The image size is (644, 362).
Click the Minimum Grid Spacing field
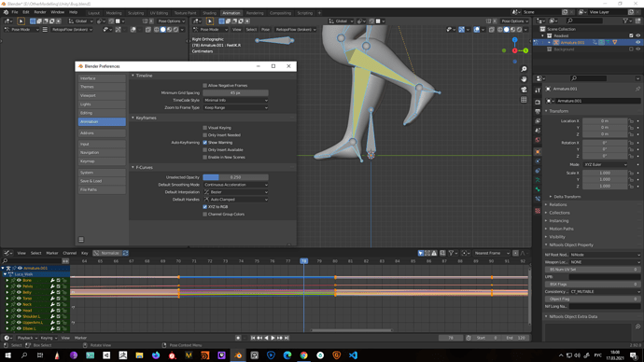[x=236, y=92]
